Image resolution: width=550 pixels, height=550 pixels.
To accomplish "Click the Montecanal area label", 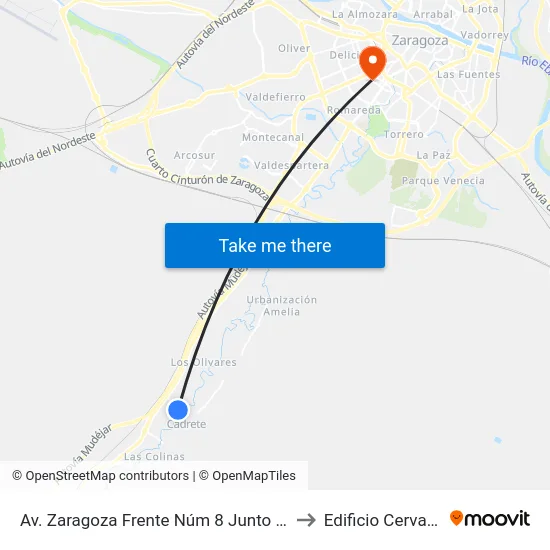I will coord(273,137).
